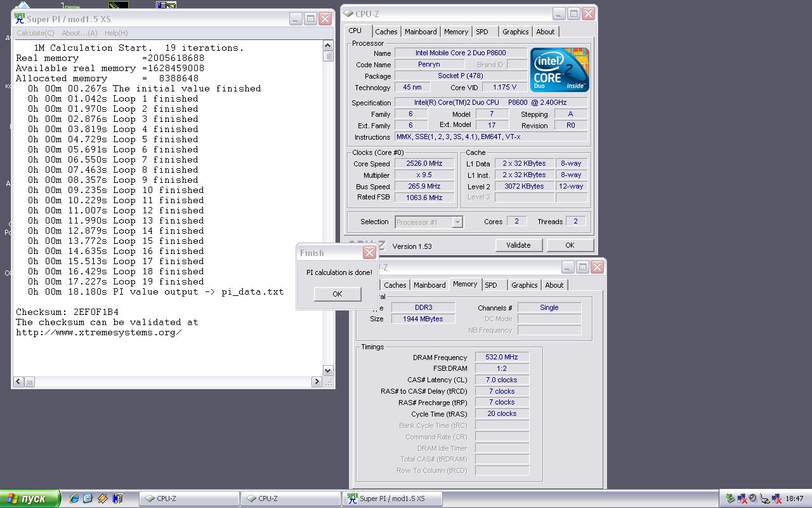Switch to Graphics tab in top CPU-Z
812x508 pixels.
tap(515, 32)
